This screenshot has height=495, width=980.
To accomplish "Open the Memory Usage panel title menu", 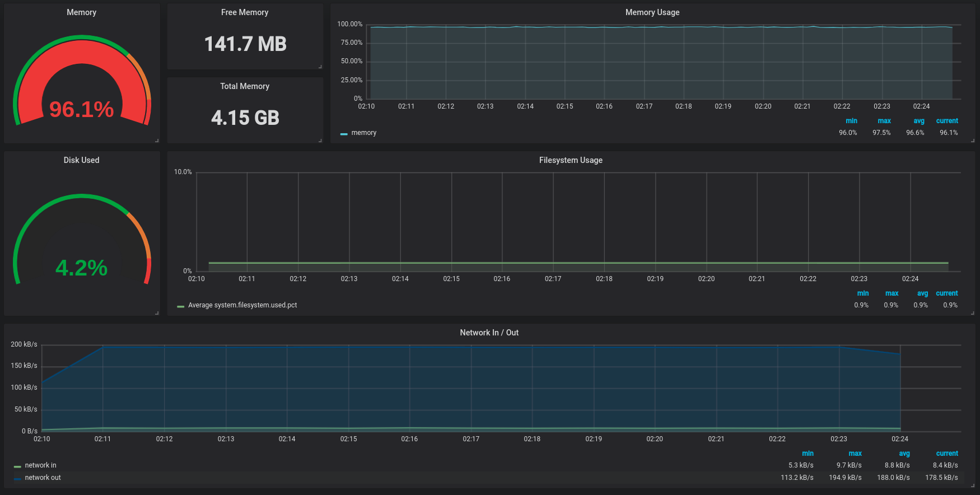I will pyautogui.click(x=652, y=12).
